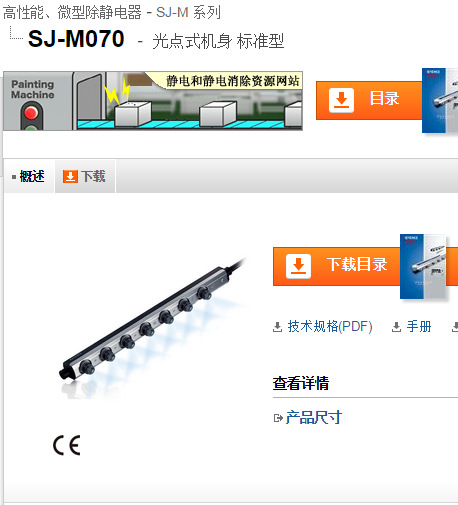Open the SJ-M 系列 breadcrumb link
458x505 pixels.
tap(188, 13)
